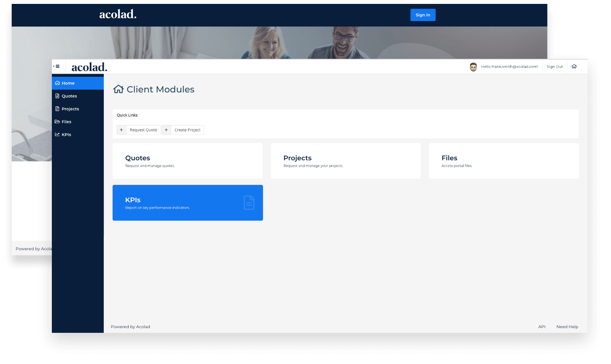This screenshot has height=364, width=611.
Task: Open the Quotes module card
Action: tap(188, 161)
